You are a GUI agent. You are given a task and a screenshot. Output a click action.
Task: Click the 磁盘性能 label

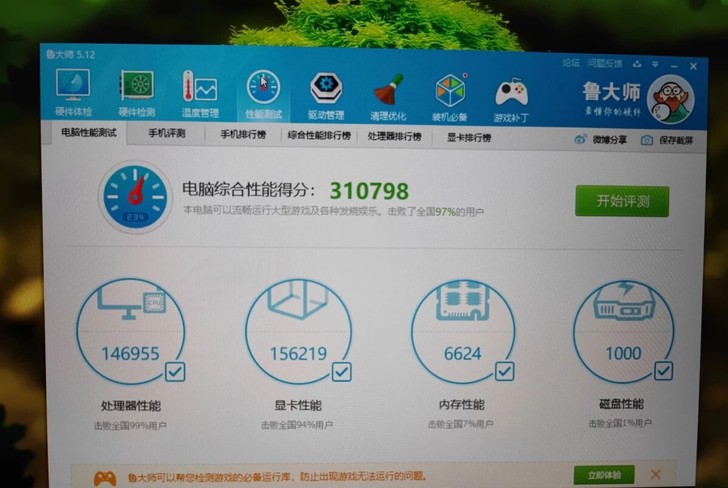pyautogui.click(x=621, y=404)
